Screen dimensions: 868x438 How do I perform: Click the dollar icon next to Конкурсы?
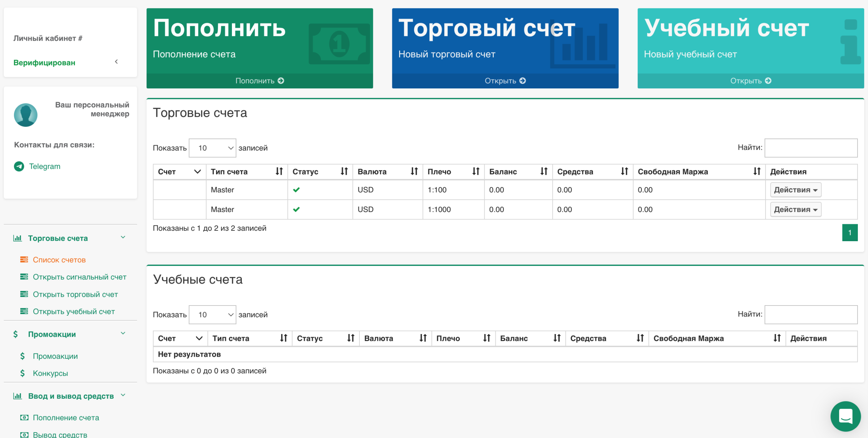[x=22, y=373]
